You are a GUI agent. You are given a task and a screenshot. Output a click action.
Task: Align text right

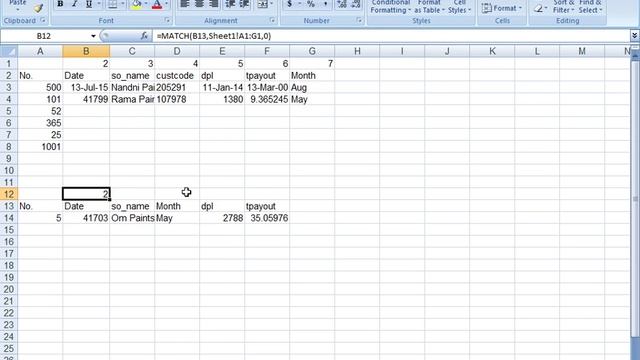click(x=213, y=4)
